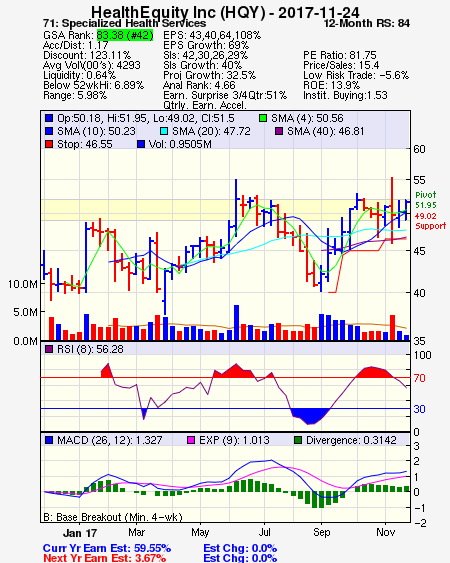
Task: Click the red RSI 70 threshold label
Action: 419,378
